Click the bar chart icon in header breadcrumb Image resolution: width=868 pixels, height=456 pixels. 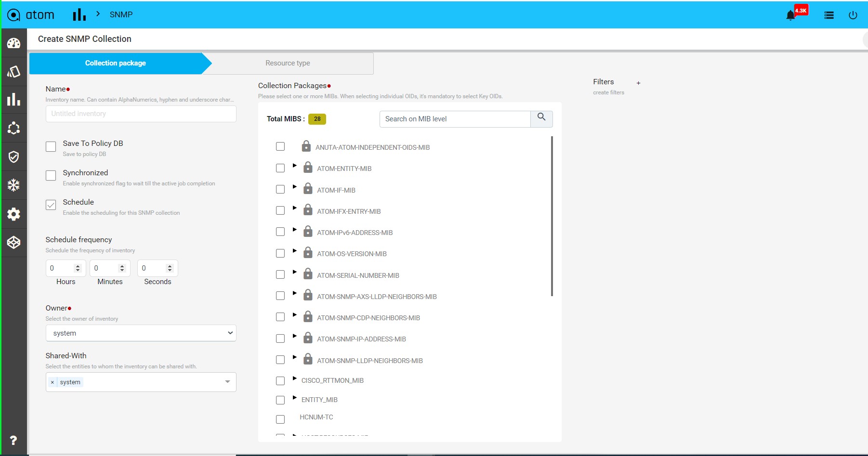coord(79,15)
